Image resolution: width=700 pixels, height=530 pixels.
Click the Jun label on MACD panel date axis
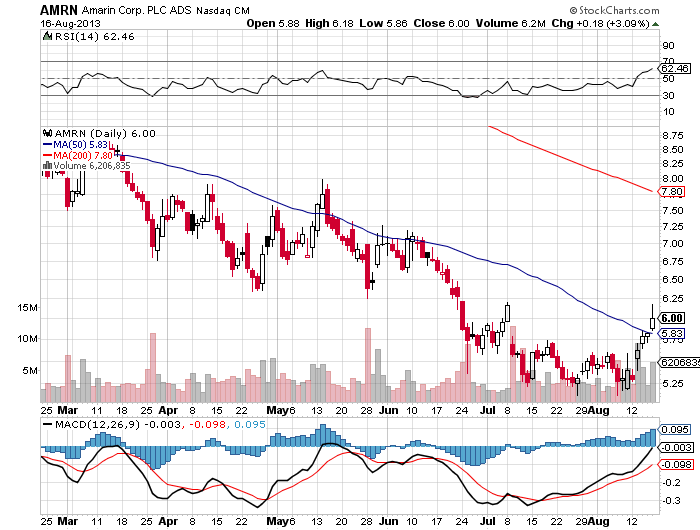pyautogui.click(x=388, y=521)
